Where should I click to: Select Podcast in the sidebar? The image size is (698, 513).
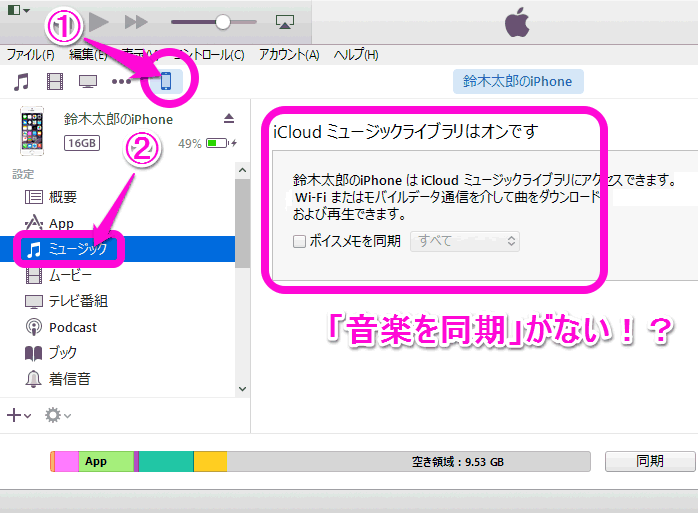click(73, 327)
